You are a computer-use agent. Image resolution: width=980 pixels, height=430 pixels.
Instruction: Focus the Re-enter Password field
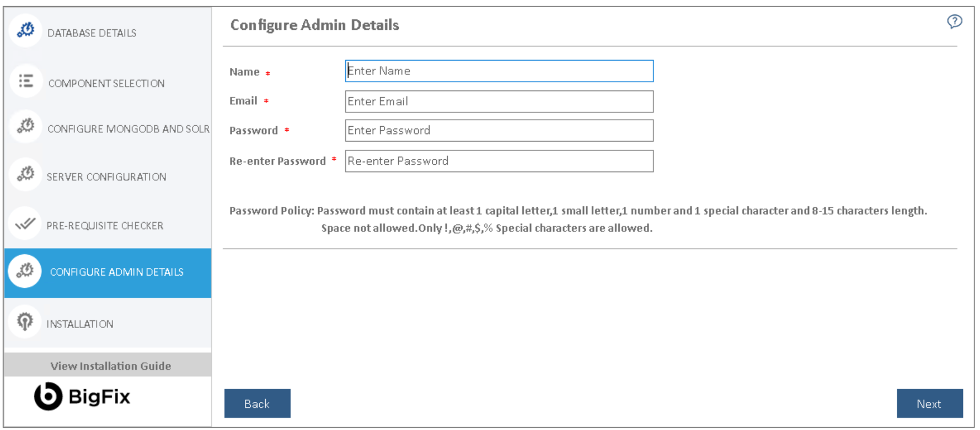[499, 161]
